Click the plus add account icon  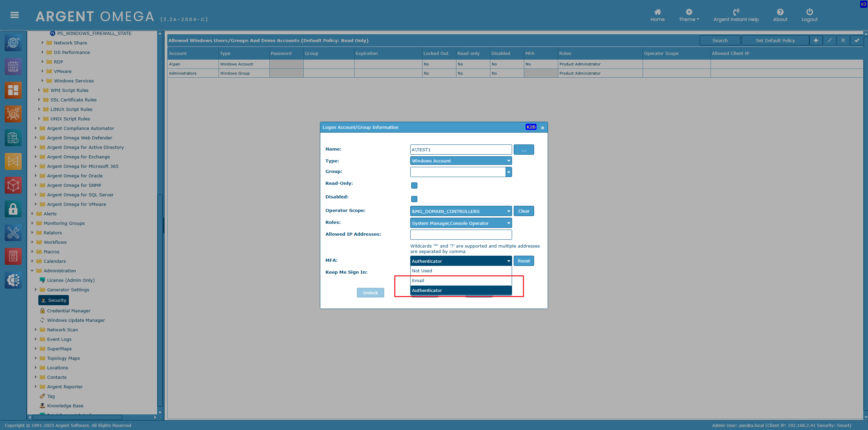[x=816, y=40]
